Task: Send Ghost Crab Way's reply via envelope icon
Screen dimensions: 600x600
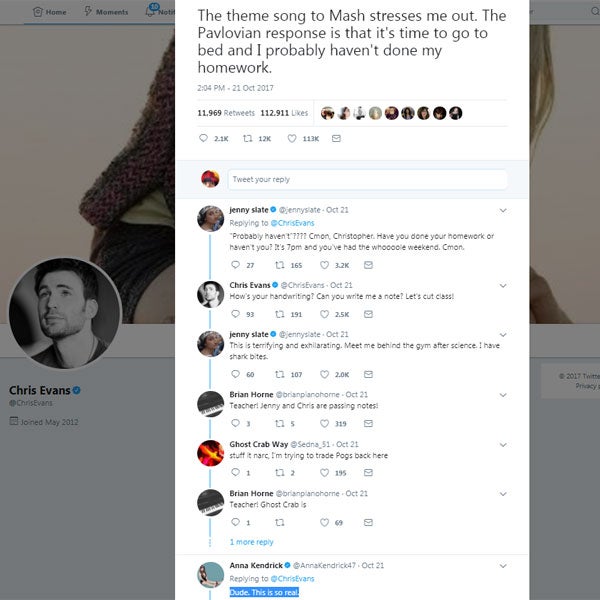Action: coord(368,472)
